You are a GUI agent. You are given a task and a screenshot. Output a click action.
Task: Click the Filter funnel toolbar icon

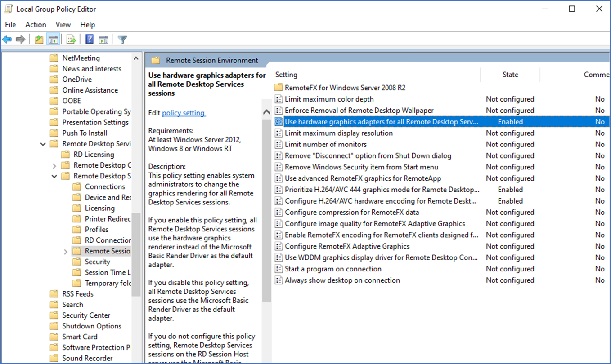pos(122,40)
